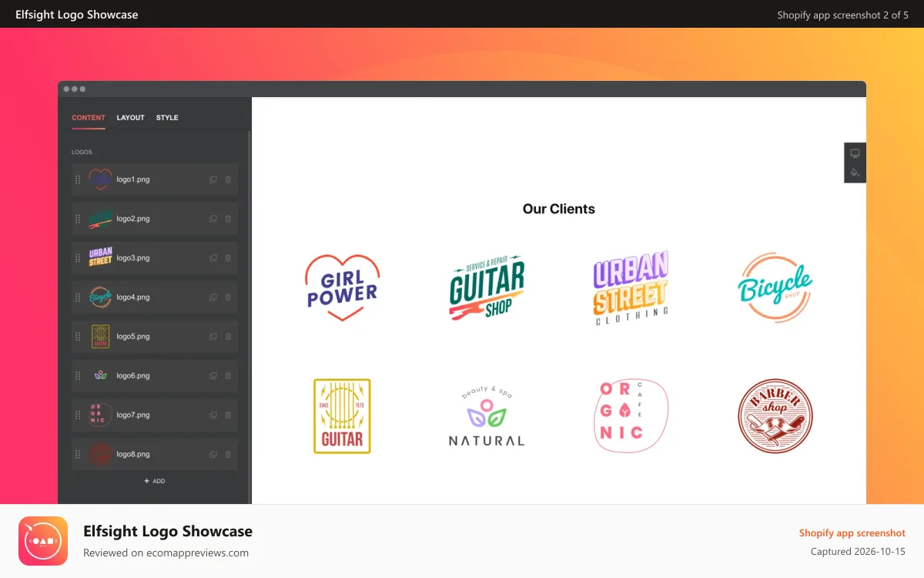Delete the logo6.png item
This screenshot has width=924, height=578.
tap(228, 376)
